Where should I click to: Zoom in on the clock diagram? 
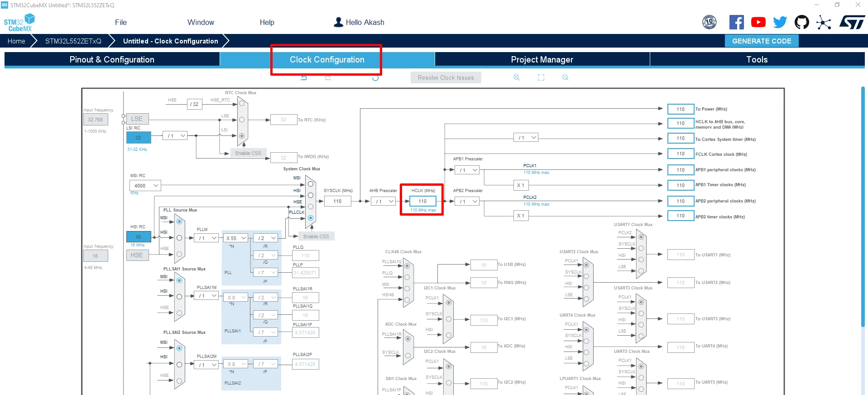516,77
